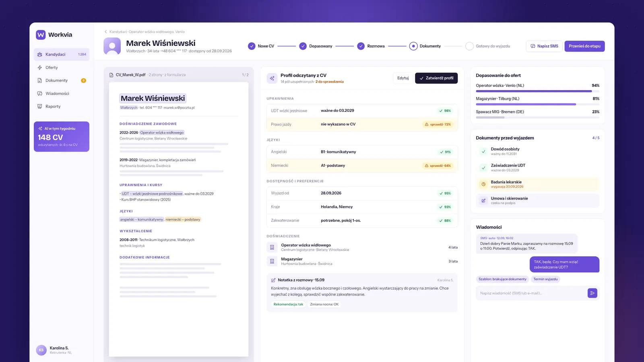This screenshot has width=644, height=362.
Task: Click the Workvia logo icon
Action: pos(41,35)
